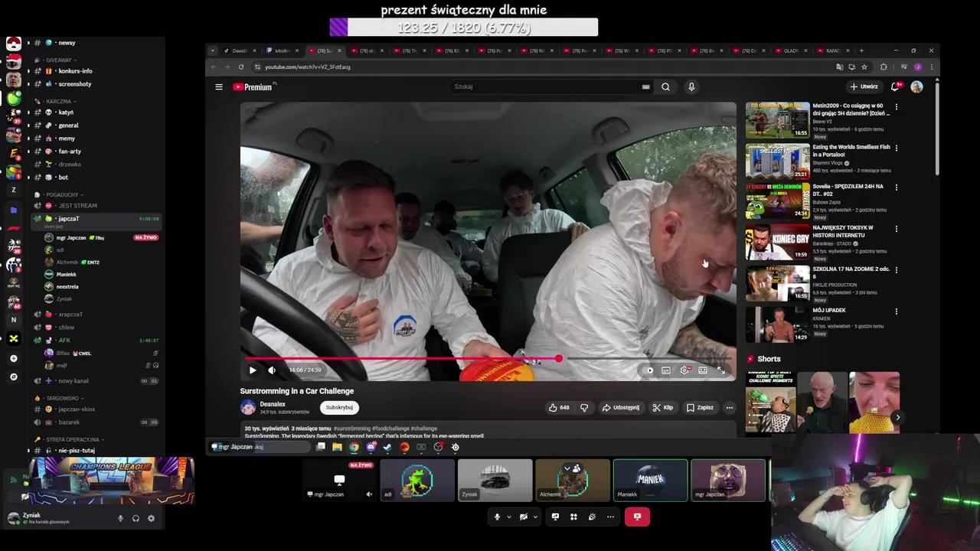
Task: Click inside the Szukaj search field
Action: pos(545,86)
